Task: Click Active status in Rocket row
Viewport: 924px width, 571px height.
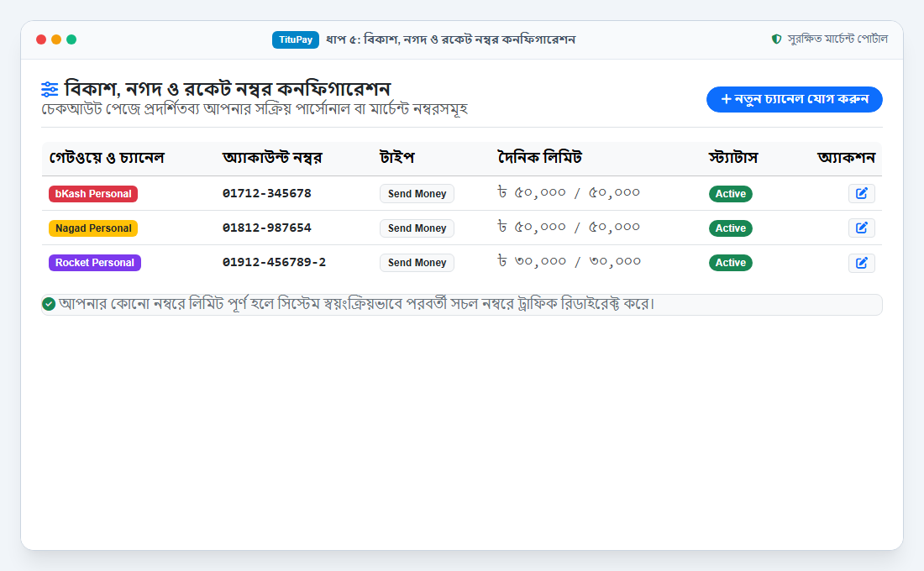Action: click(x=730, y=263)
